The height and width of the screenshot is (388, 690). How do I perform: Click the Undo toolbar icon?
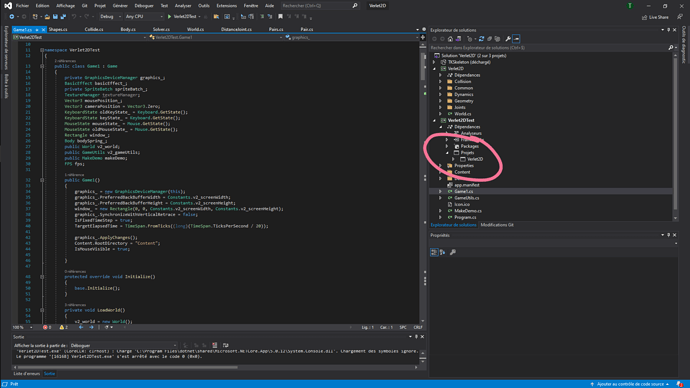[x=74, y=17]
